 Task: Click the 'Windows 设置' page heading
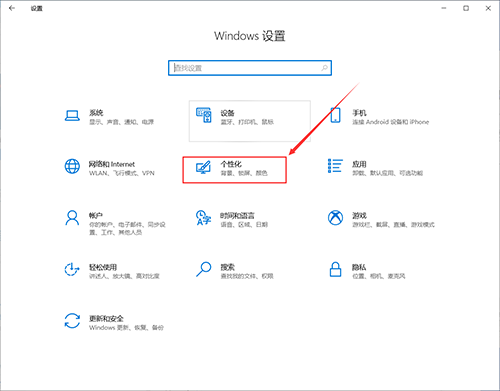(250, 36)
